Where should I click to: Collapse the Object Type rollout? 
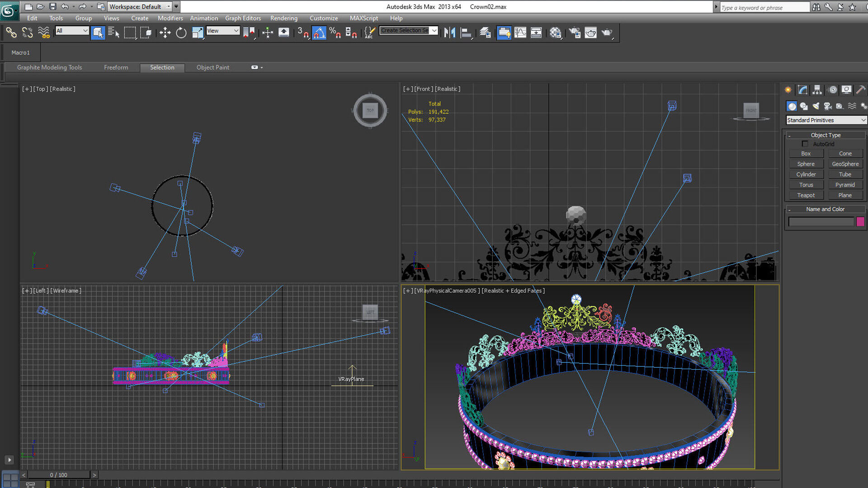[825, 135]
